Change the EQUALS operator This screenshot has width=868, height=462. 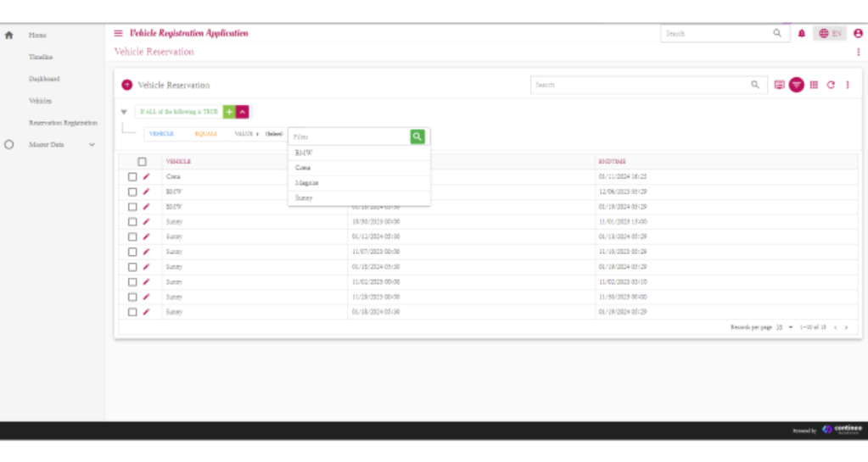(206, 134)
